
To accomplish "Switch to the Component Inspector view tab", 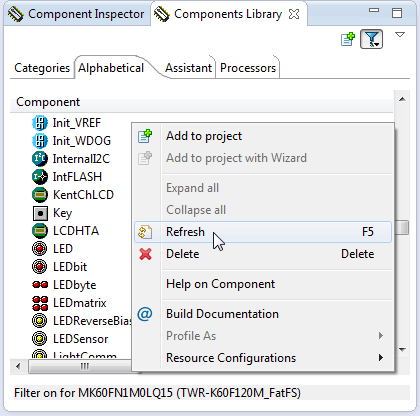I will coord(77,14).
